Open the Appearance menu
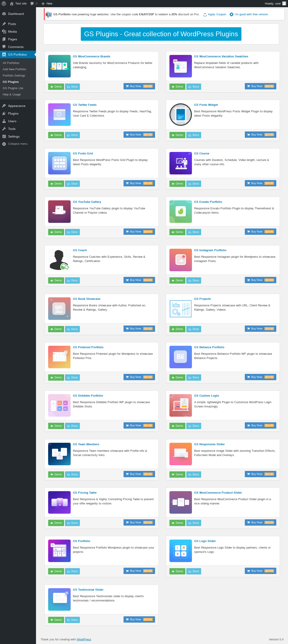288x644 pixels. tap(18, 106)
